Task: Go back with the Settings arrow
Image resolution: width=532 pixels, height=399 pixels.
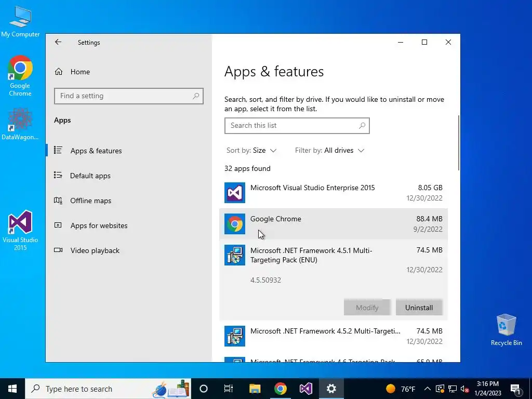Action: coord(58,42)
